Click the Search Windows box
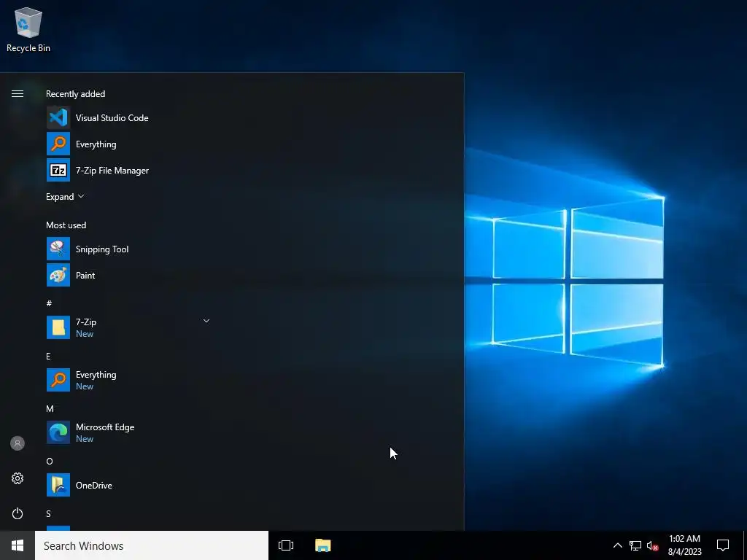Image resolution: width=747 pixels, height=560 pixels. tap(152, 545)
